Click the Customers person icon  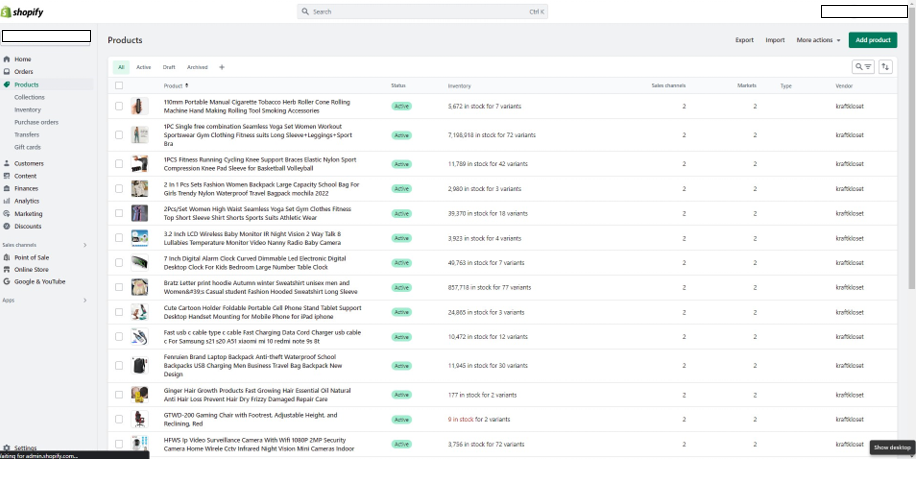pyautogui.click(x=7, y=163)
